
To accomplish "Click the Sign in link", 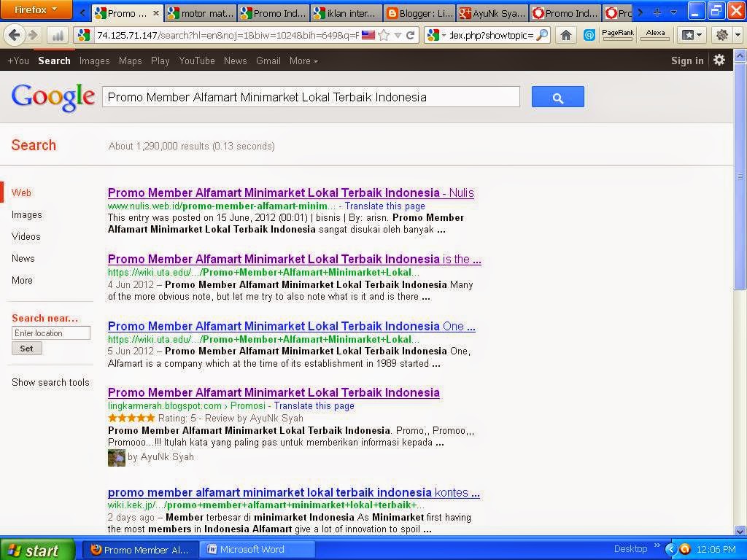I will click(687, 61).
